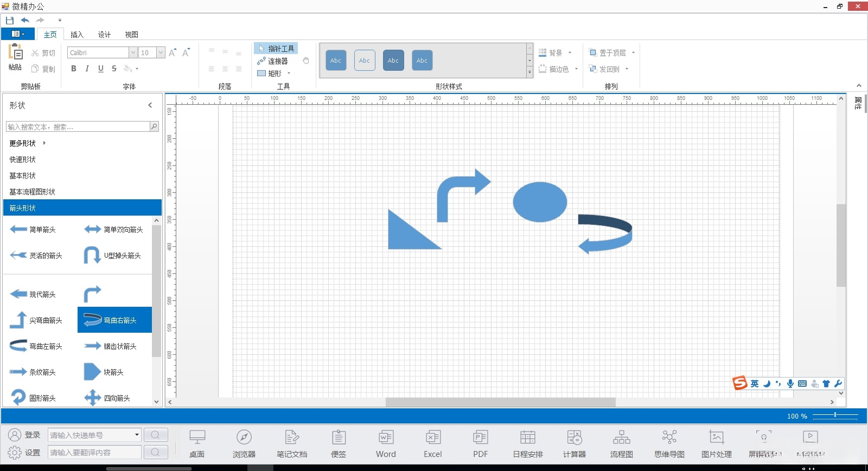Viewport: 868px width, 471px height.
Task: Expand the 更多形状 submenu
Action: [x=44, y=143]
